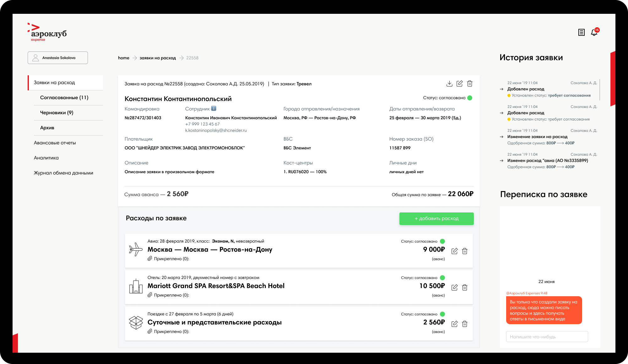Delete the daily allowance expense
Viewport: 628px width, 364px height.
[x=465, y=324]
